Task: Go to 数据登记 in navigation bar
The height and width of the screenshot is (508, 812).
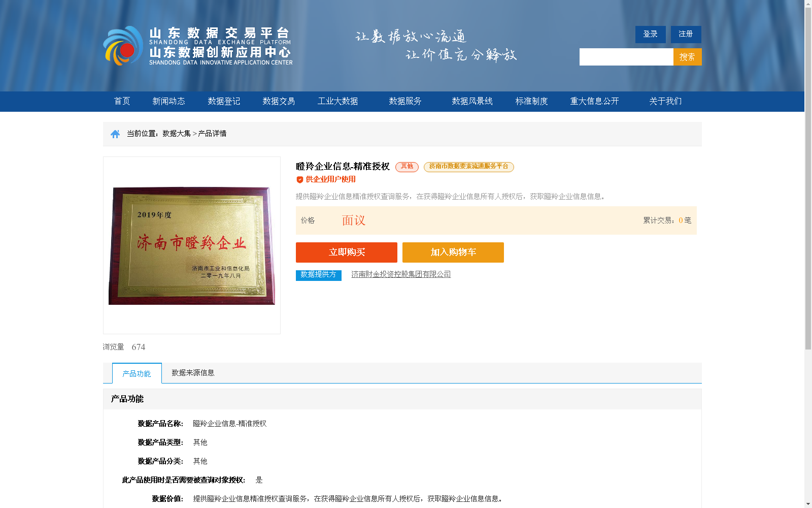Action: point(224,101)
